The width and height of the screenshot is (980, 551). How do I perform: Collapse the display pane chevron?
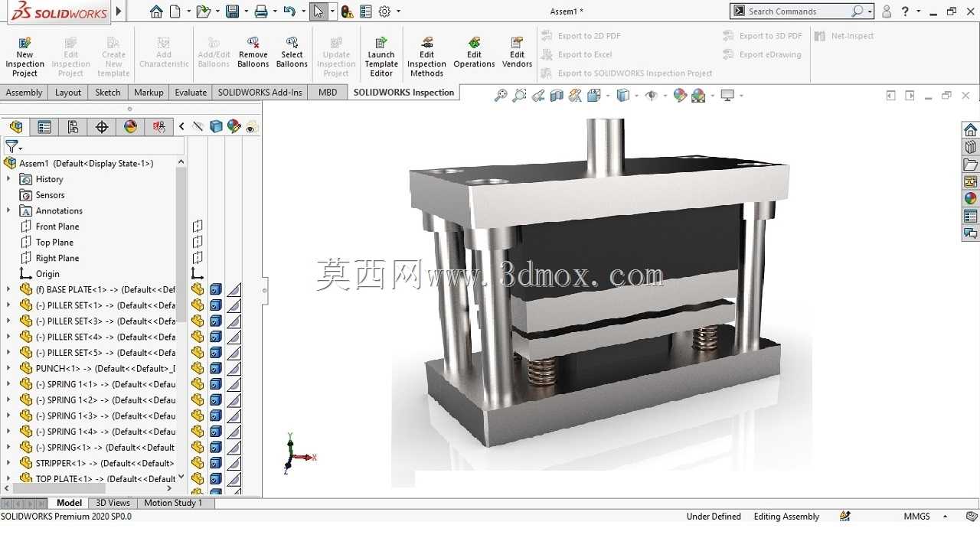(x=181, y=127)
